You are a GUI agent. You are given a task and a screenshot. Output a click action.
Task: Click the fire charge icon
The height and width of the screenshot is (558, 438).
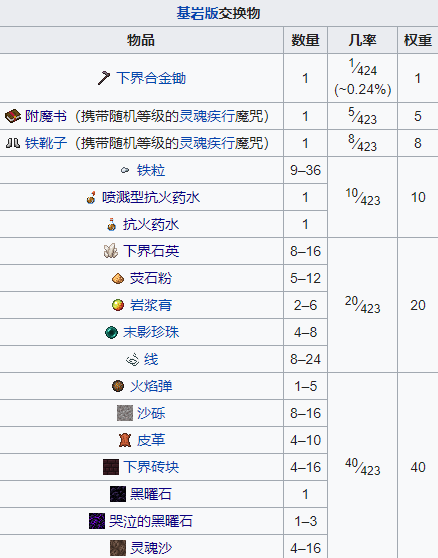[x=118, y=386]
